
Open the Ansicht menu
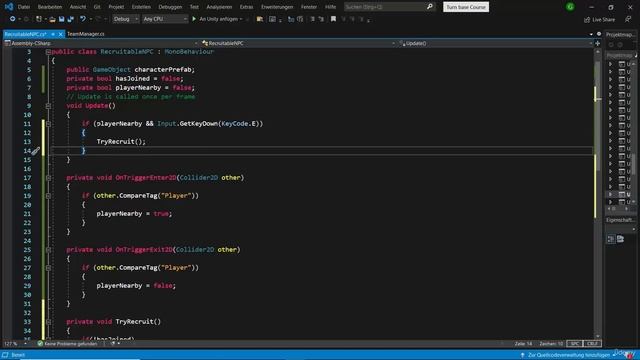78,7
